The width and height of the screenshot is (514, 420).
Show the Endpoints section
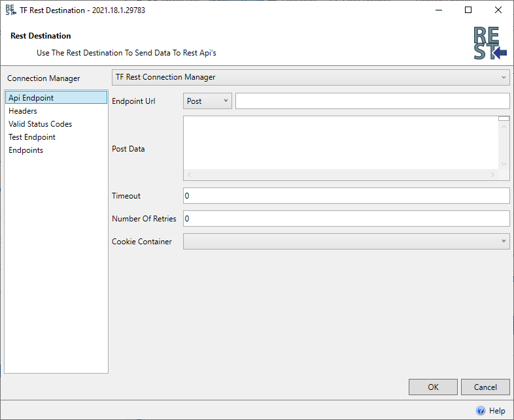point(56,150)
